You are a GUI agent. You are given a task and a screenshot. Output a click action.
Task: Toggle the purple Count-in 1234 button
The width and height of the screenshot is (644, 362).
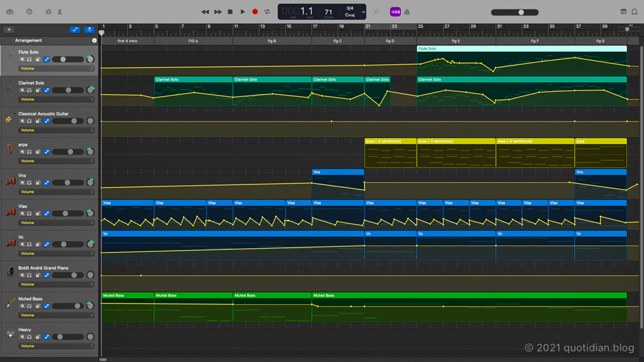pos(395,12)
